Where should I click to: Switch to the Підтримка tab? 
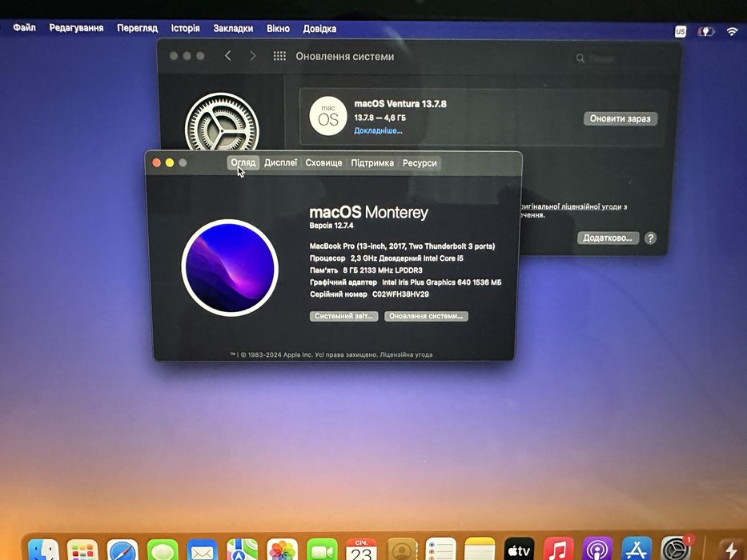coord(372,163)
